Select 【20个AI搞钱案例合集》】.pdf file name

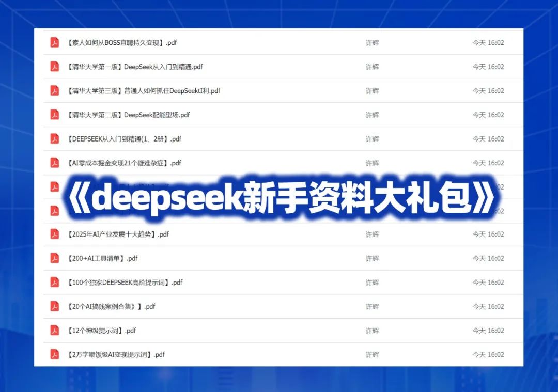click(x=111, y=307)
